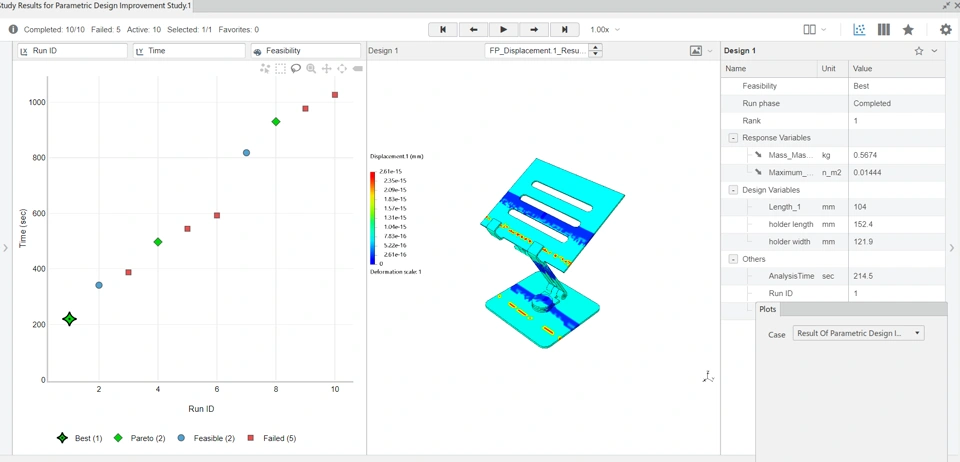Step to previous design with left arrow
Viewport: 960px width, 462px height.
point(473,29)
